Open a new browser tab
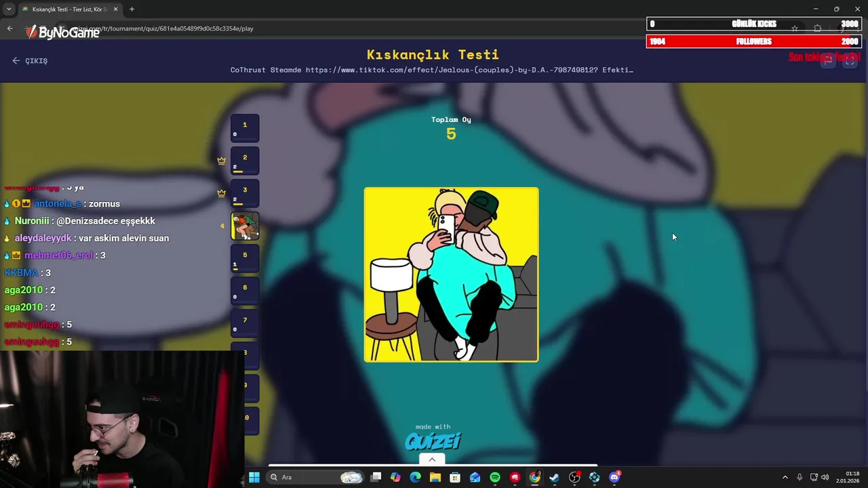 tap(132, 9)
